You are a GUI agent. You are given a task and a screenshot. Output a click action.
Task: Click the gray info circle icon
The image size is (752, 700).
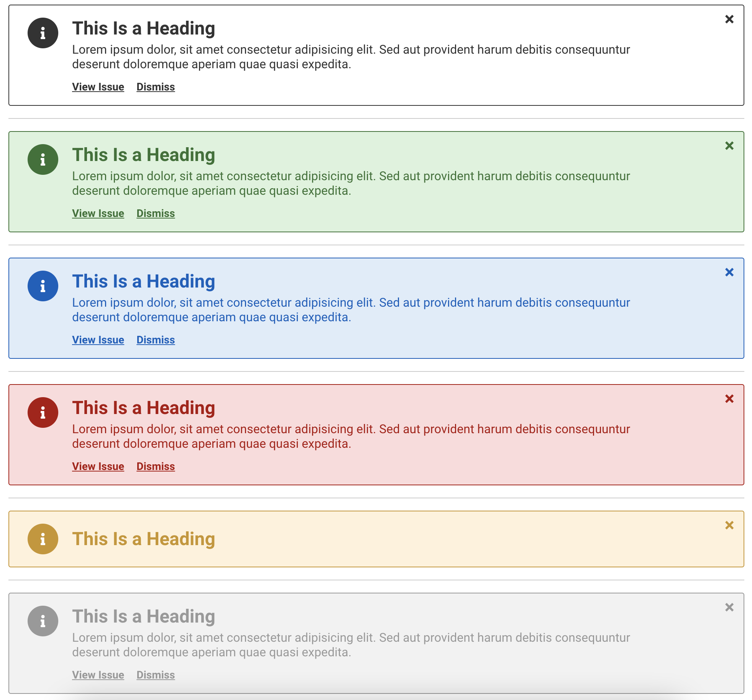pyautogui.click(x=43, y=621)
